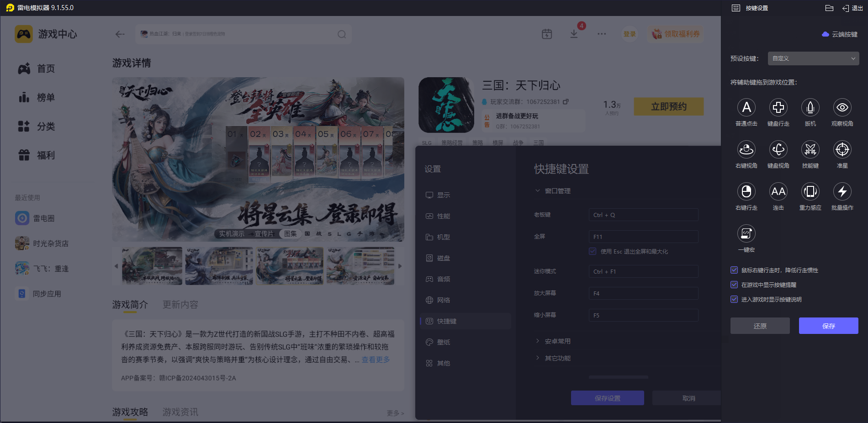Switch to the 更新内容 tab
This screenshot has width=868, height=423.
pos(180,305)
